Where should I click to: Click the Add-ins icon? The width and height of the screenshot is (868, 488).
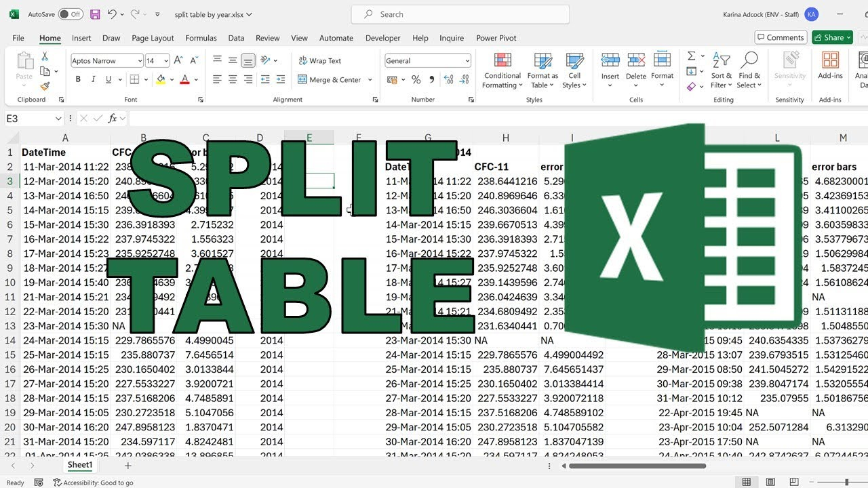coord(830,66)
